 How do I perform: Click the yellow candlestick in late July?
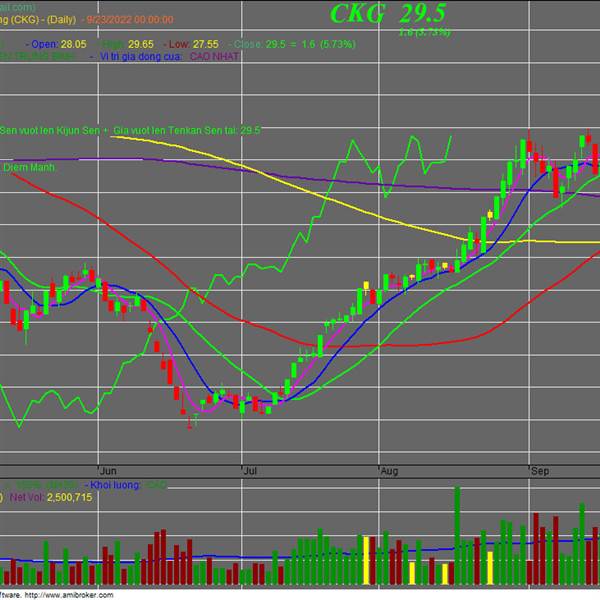click(x=366, y=286)
